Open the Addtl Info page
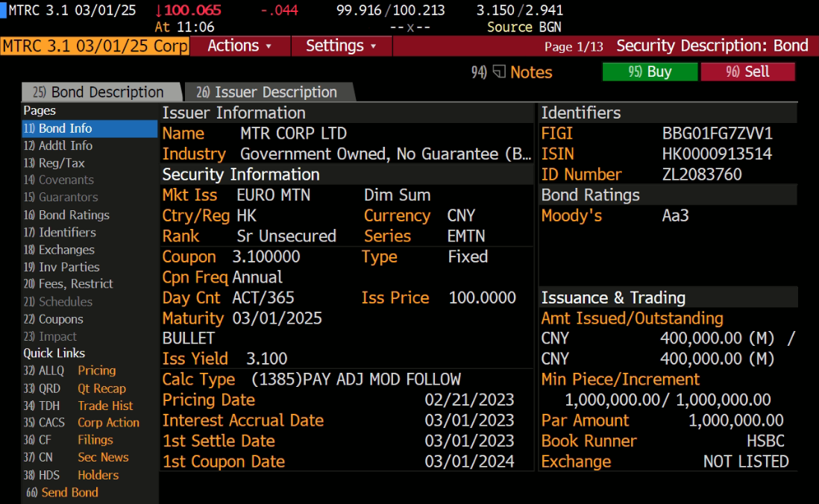The height and width of the screenshot is (504, 819). click(x=58, y=145)
